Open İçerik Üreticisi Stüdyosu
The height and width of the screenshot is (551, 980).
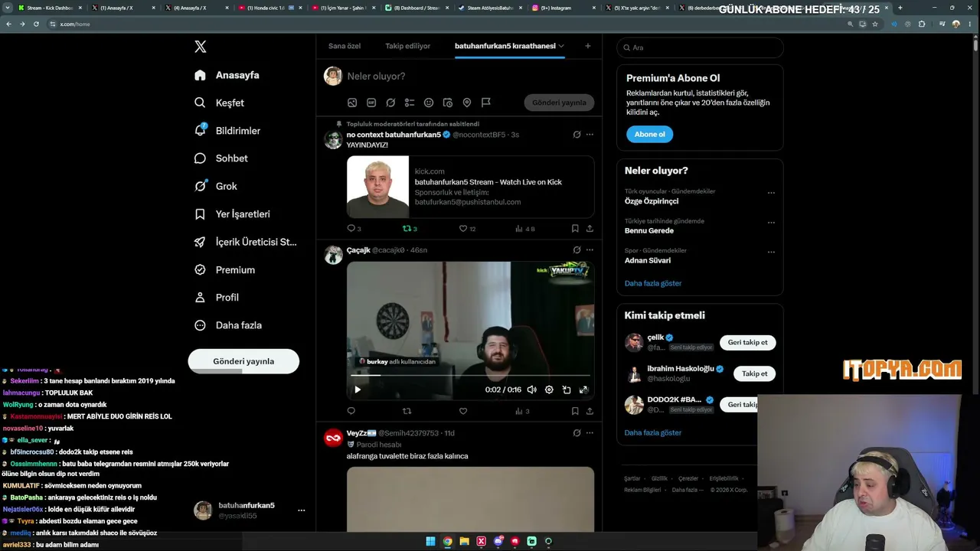[x=246, y=242]
